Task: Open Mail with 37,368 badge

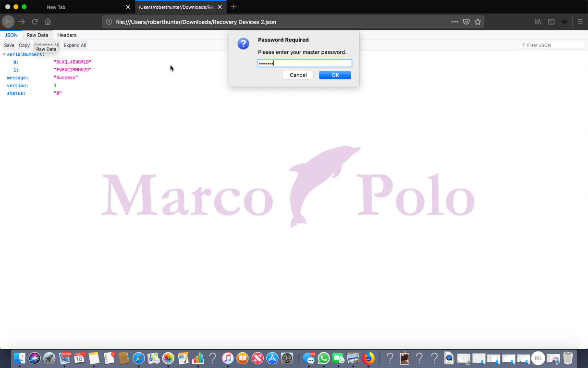Action: point(64,358)
